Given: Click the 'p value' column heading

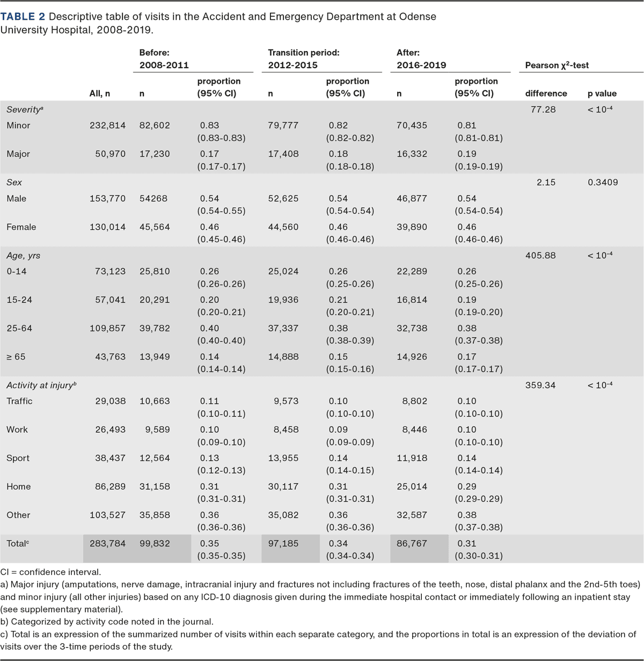Looking at the screenshot, I should click(x=602, y=93).
